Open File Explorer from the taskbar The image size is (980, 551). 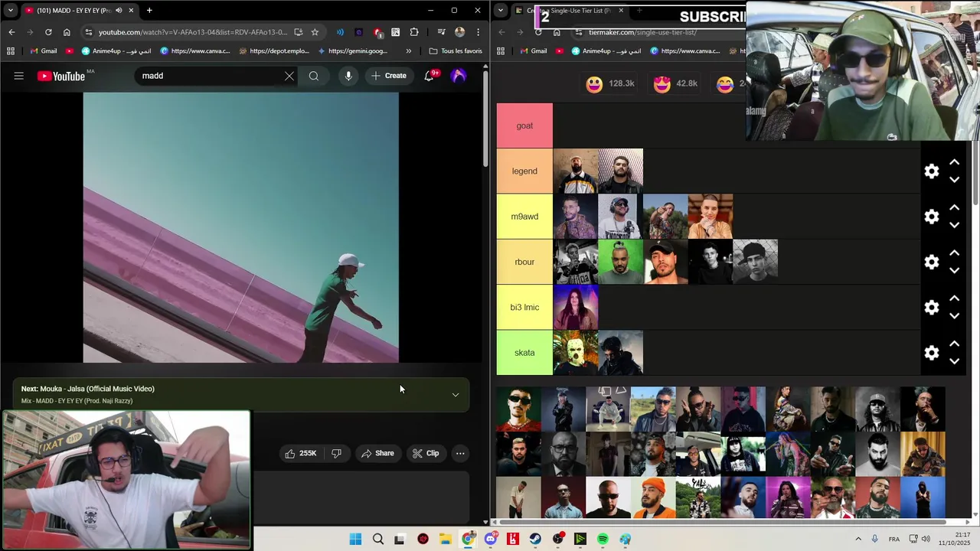[x=446, y=540]
